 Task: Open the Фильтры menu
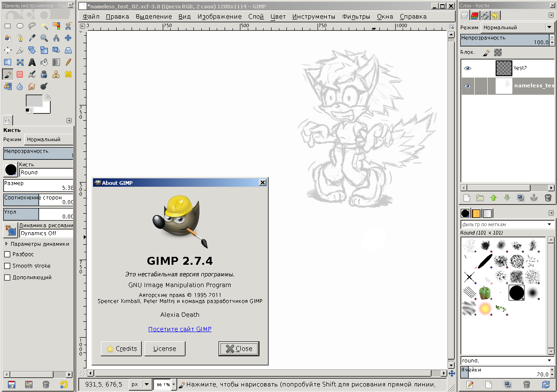(x=356, y=17)
